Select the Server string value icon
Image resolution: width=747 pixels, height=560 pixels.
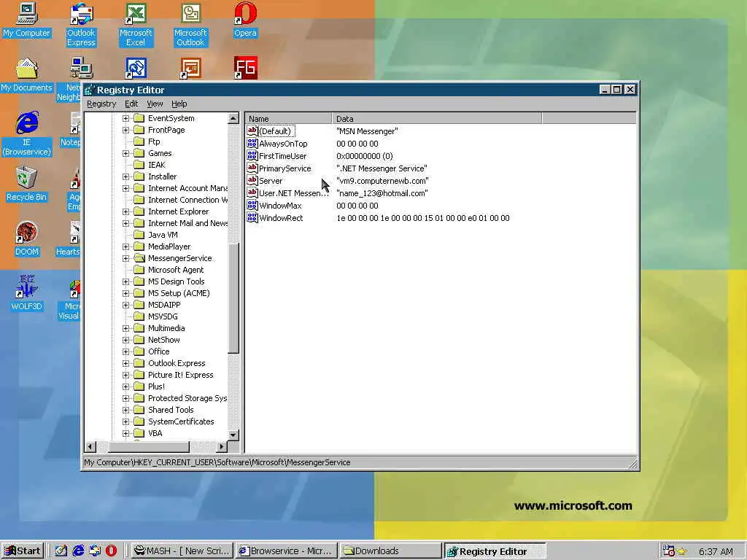(x=252, y=181)
